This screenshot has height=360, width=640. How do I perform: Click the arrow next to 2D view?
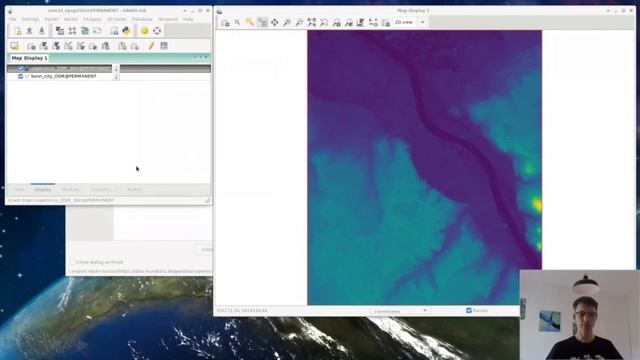point(422,22)
